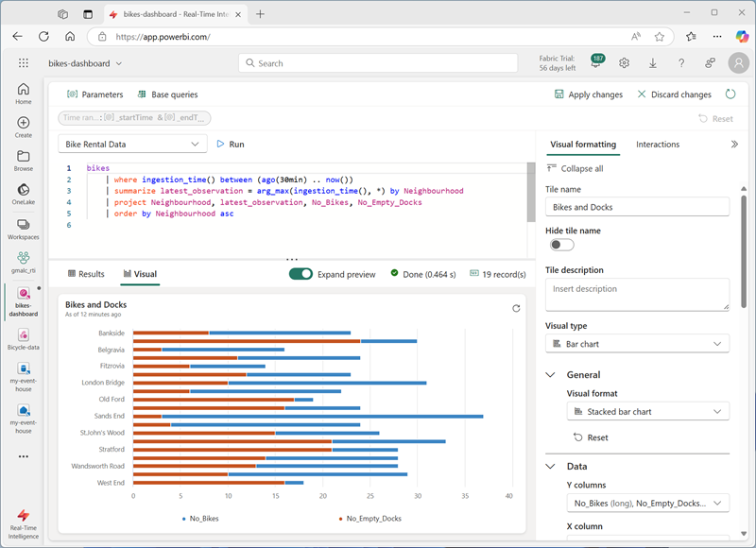Select the Interactions tab
The width and height of the screenshot is (756, 548).
tap(658, 145)
